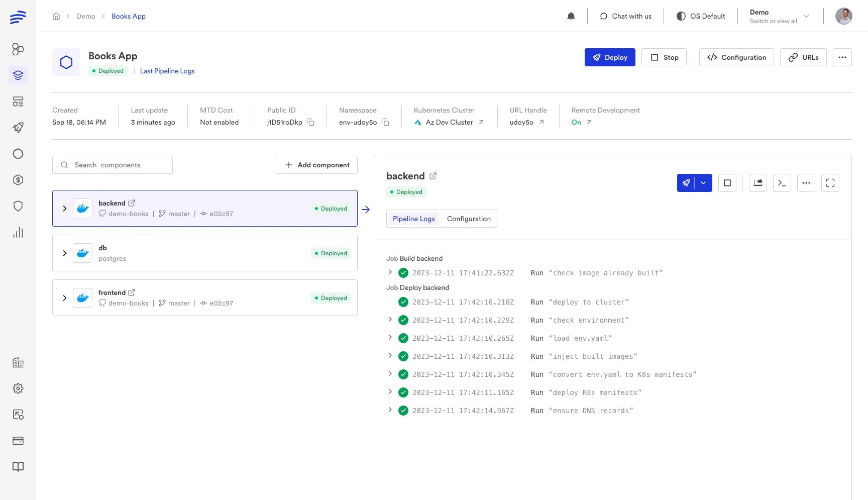Viewport: 868px width, 500px height.
Task: Open the Demo organization switcher
Action: tap(779, 16)
